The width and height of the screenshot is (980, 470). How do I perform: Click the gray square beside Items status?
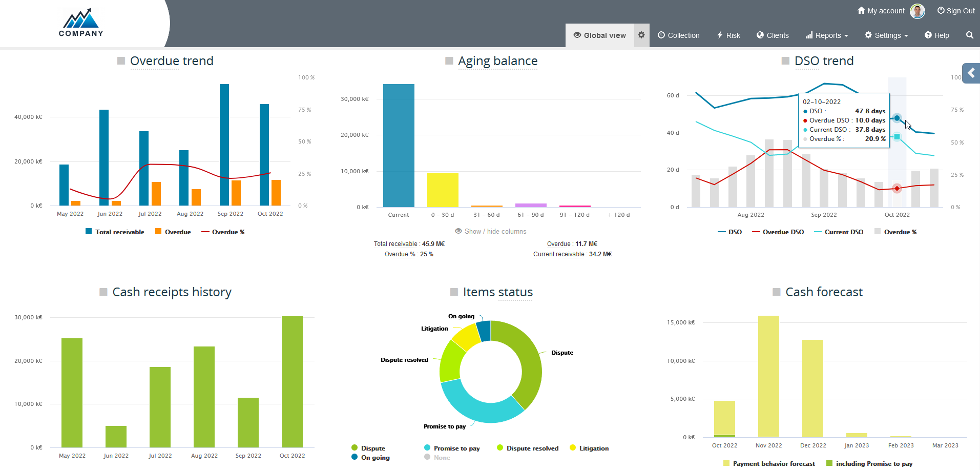(x=454, y=292)
